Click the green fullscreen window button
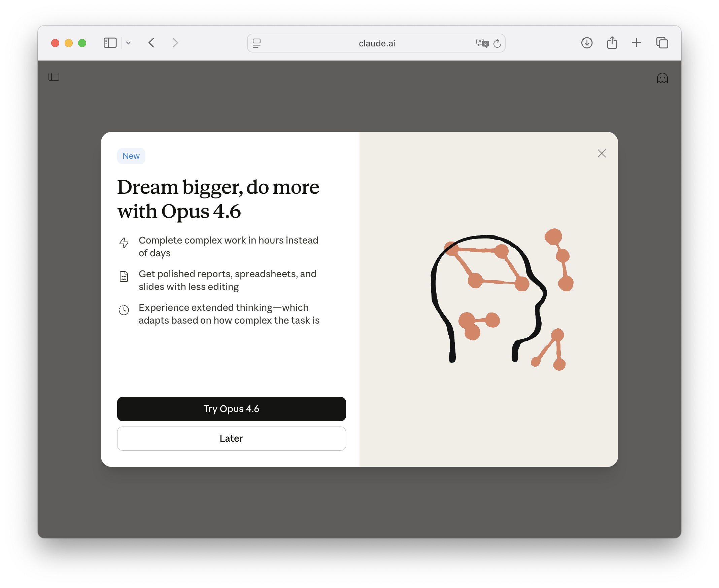 point(82,43)
